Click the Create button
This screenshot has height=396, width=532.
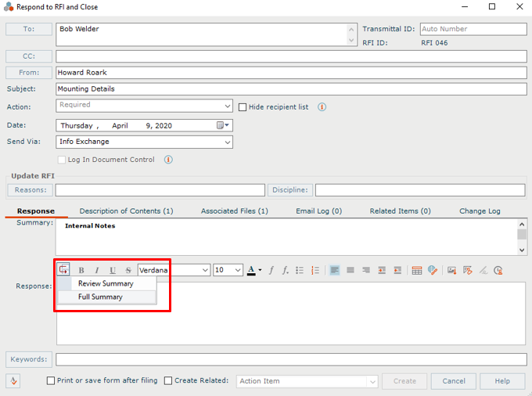(x=404, y=381)
